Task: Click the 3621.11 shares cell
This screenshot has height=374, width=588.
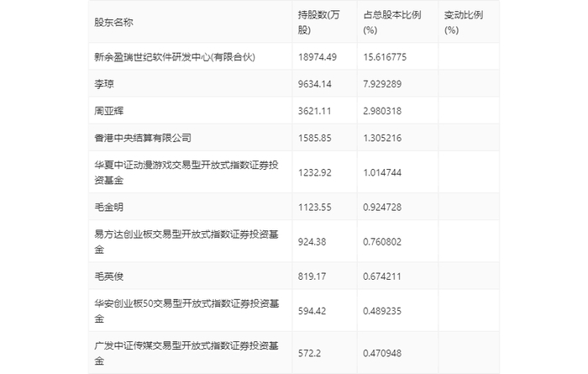Action: (x=314, y=111)
